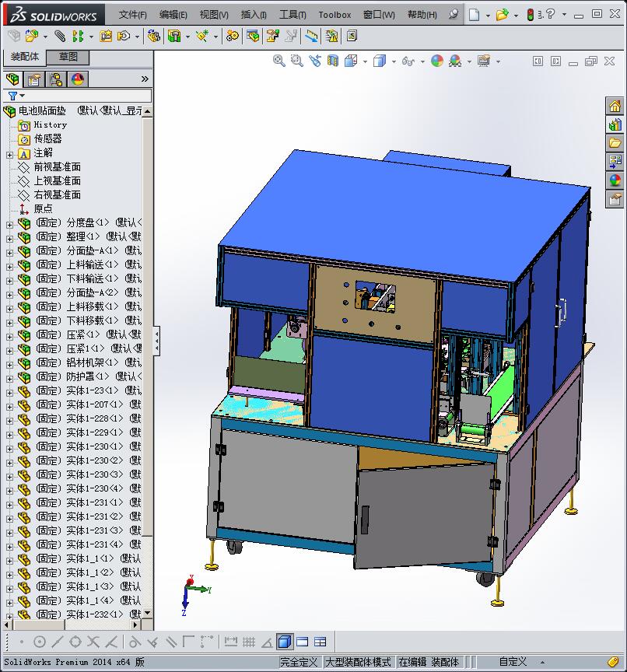The height and width of the screenshot is (672, 627).
Task: Click the Assembly Features icon
Action: pos(174,37)
